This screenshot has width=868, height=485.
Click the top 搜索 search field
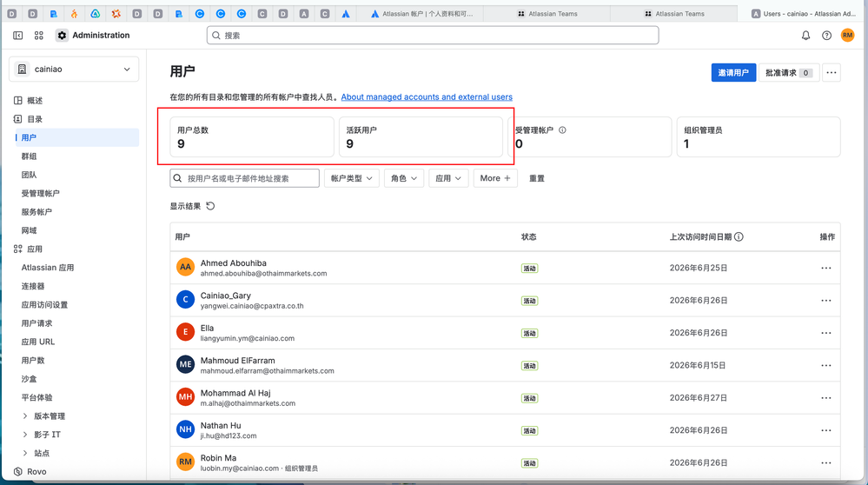coord(433,36)
